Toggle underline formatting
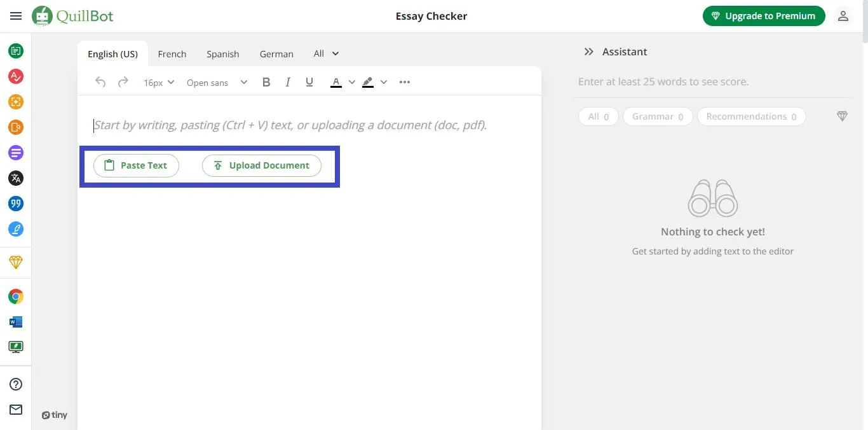Viewport: 868px width, 430px height. coord(309,82)
